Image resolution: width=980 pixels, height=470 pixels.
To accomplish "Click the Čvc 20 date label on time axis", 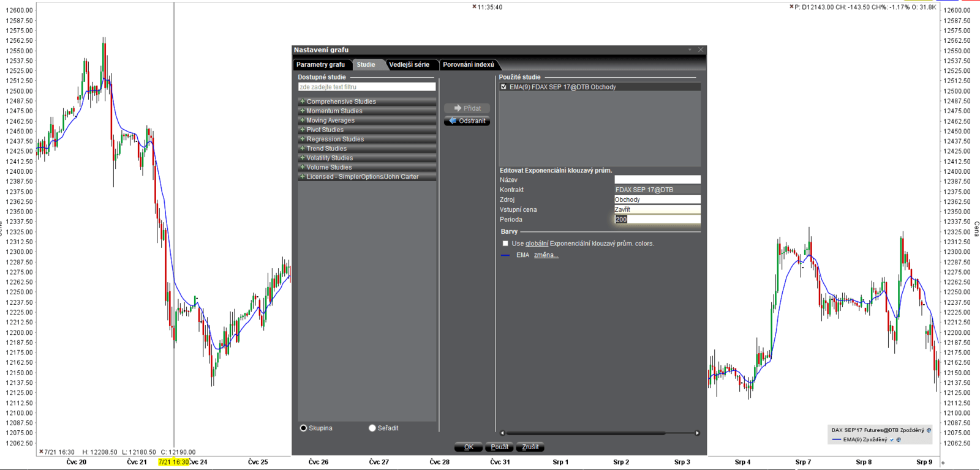I will point(77,462).
